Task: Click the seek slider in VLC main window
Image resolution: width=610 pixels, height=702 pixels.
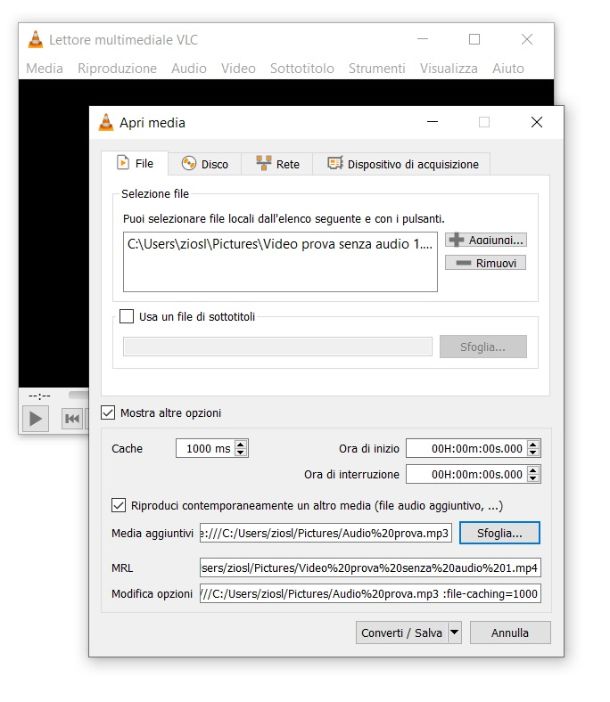Action: point(78,394)
